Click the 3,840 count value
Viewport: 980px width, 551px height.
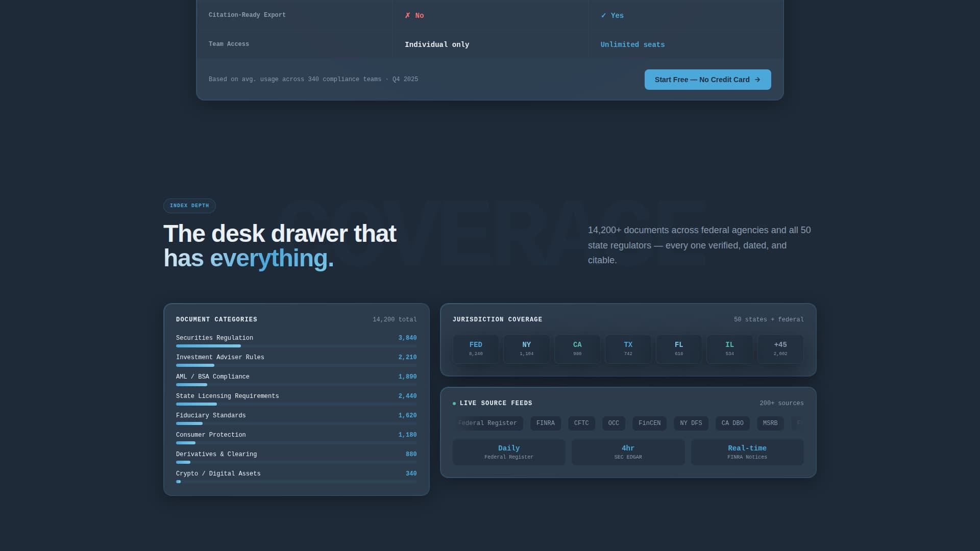tap(407, 338)
